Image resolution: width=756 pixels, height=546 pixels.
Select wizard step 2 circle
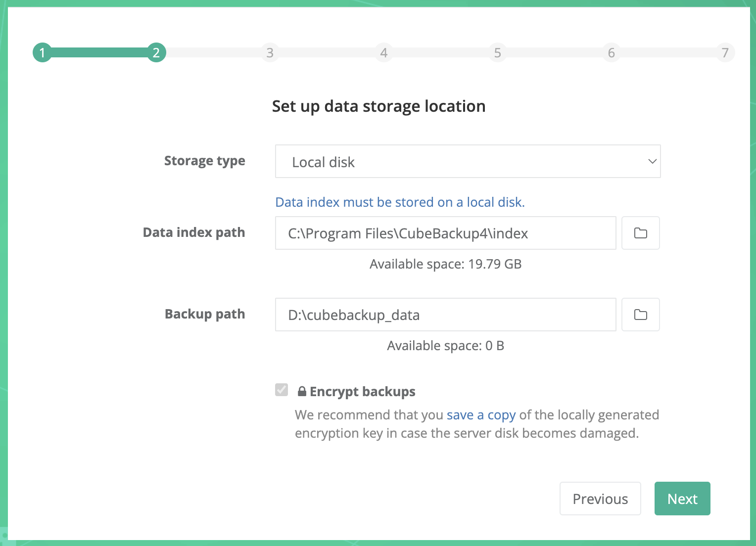(156, 52)
